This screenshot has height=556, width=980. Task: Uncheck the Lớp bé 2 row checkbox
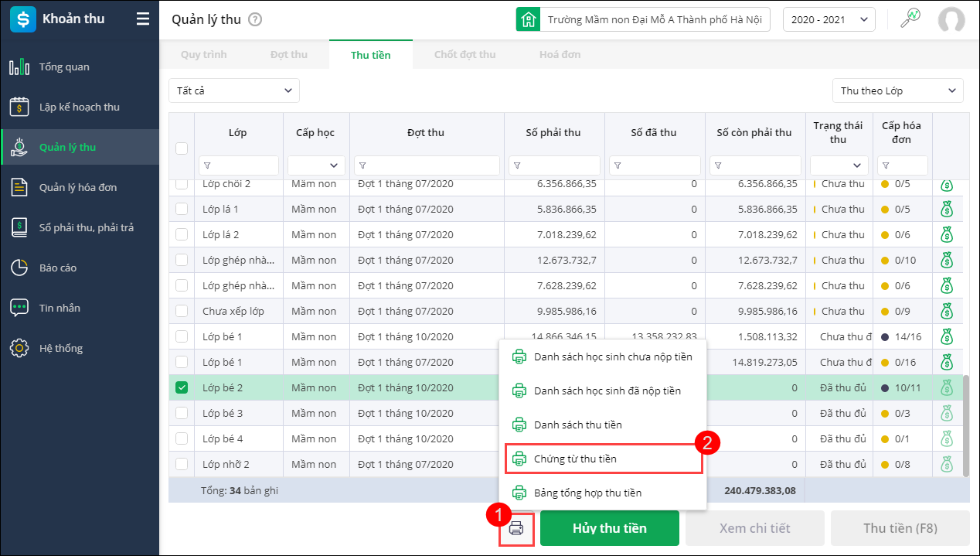182,387
